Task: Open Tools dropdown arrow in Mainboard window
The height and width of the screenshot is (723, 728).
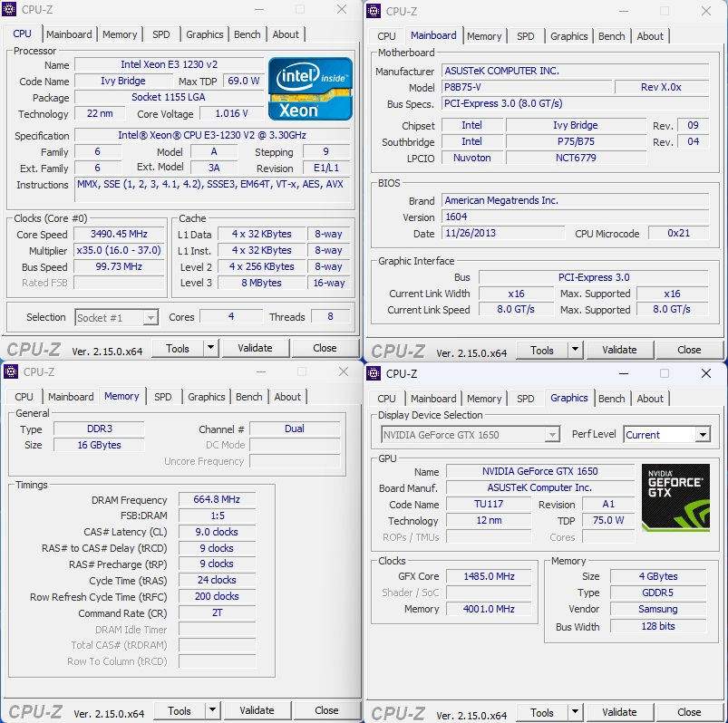Action: (x=575, y=350)
